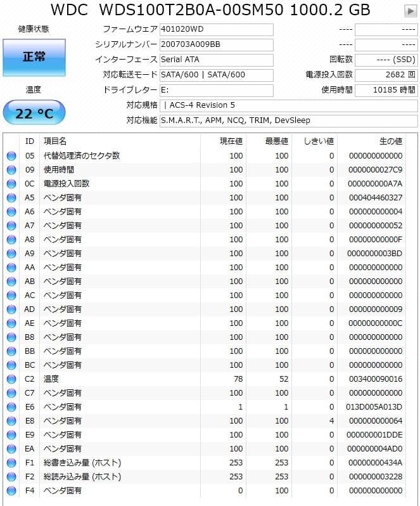Click the status icon for ID AA row
This screenshot has width=420, height=506.
(x=11, y=268)
